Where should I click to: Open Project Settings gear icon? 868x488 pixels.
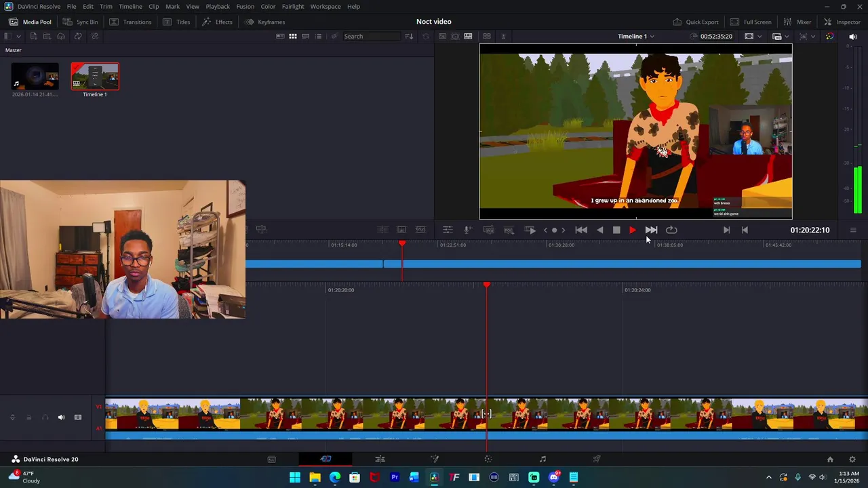coord(852,459)
